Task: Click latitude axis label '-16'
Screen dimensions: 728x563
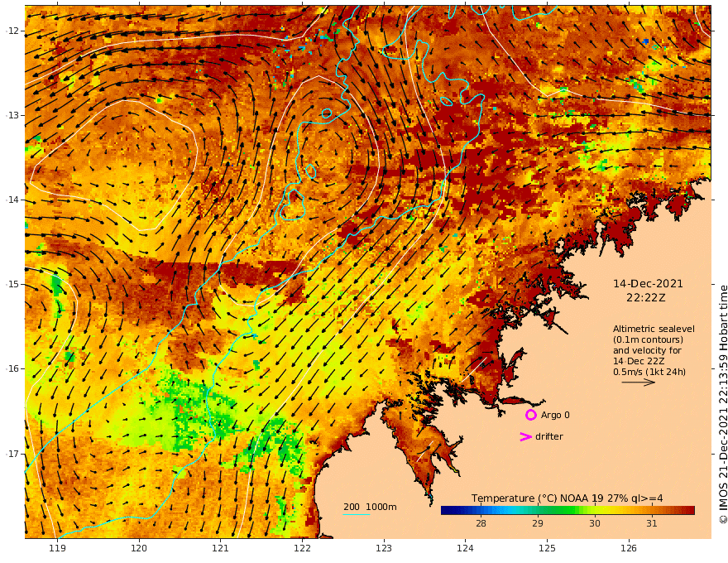Action: (12, 368)
